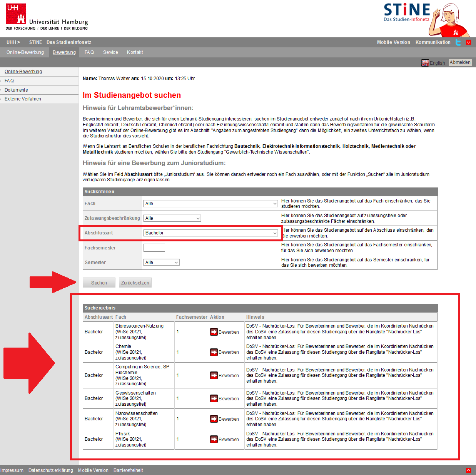Click the Bewerben arrow icon for Bioressourcen-Nutzung

(214, 332)
